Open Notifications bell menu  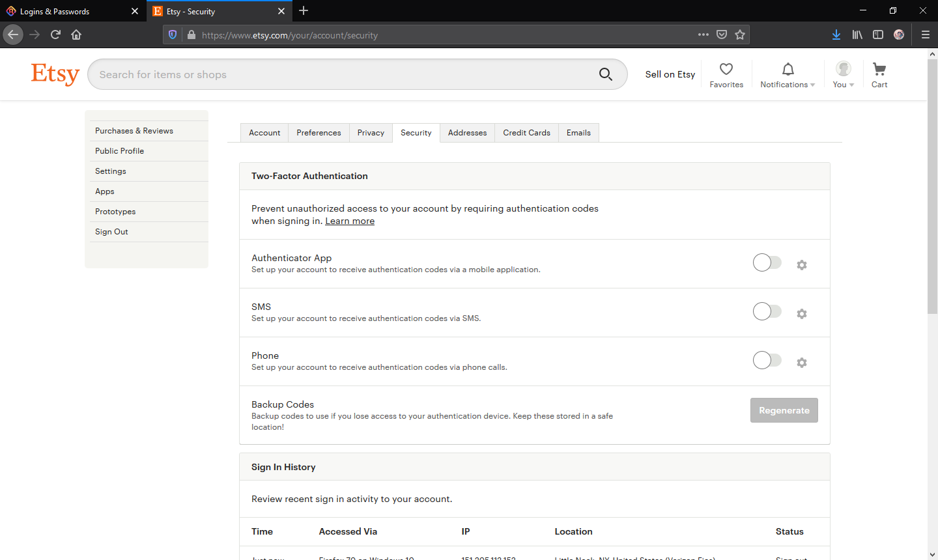pos(788,75)
